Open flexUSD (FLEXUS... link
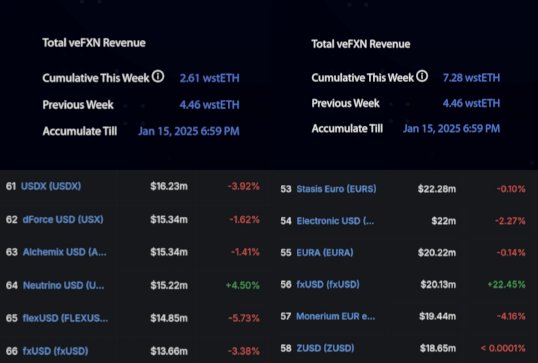 point(65,318)
